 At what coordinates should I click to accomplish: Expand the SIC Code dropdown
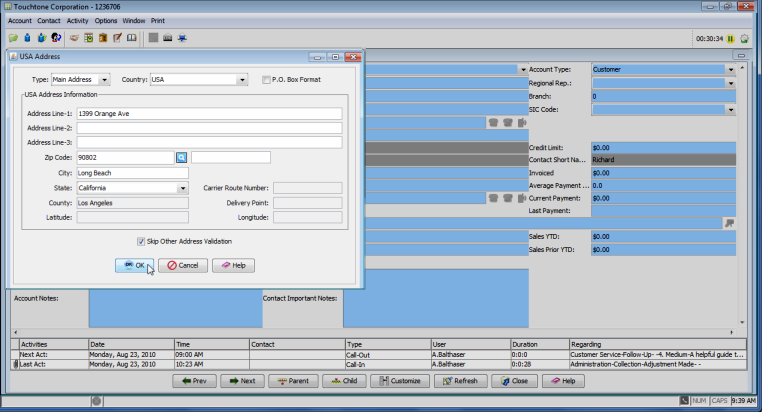click(731, 110)
